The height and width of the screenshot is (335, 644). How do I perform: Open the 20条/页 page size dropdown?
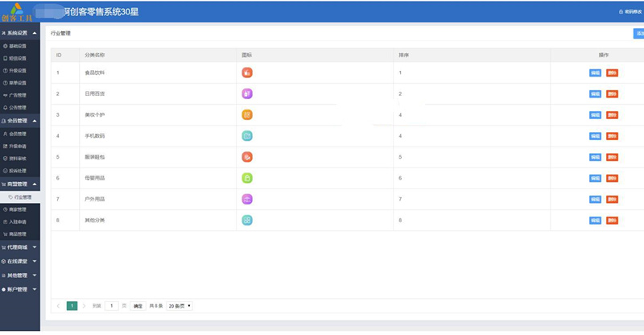pos(180,306)
